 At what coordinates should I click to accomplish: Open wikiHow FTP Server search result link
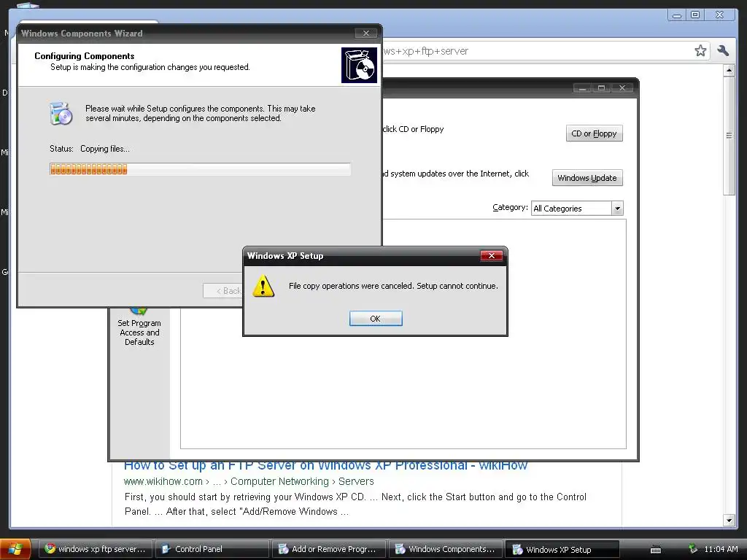326,466
